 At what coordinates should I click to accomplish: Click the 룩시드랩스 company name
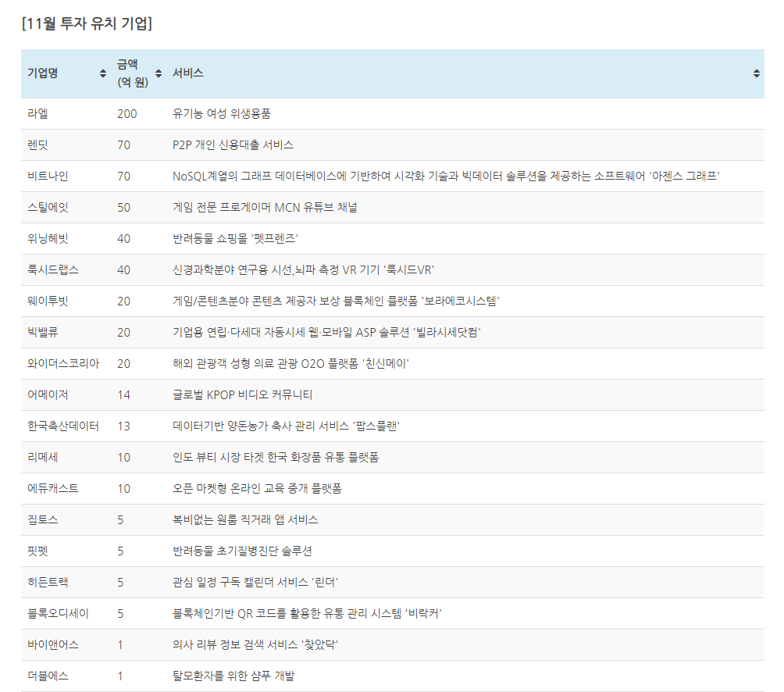pos(53,270)
